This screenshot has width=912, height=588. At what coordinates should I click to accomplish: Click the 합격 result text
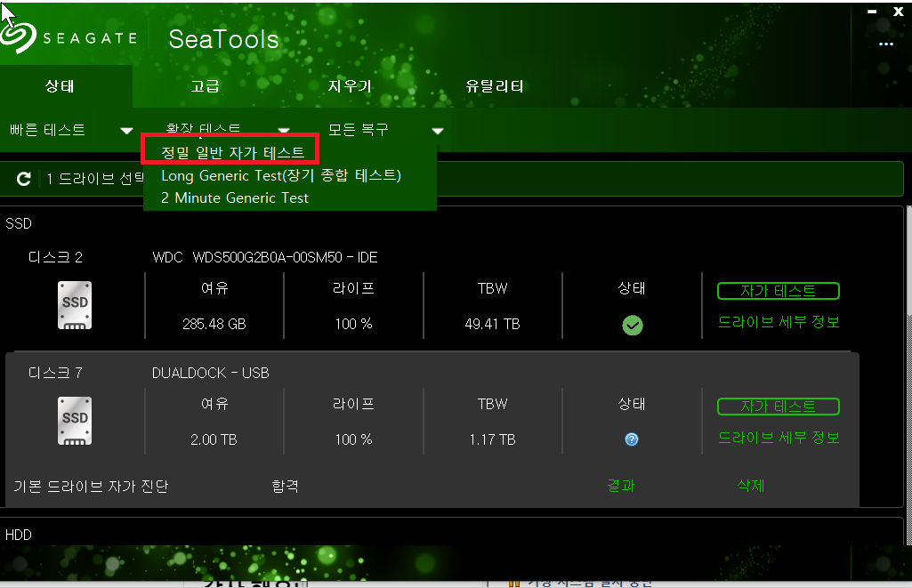285,486
